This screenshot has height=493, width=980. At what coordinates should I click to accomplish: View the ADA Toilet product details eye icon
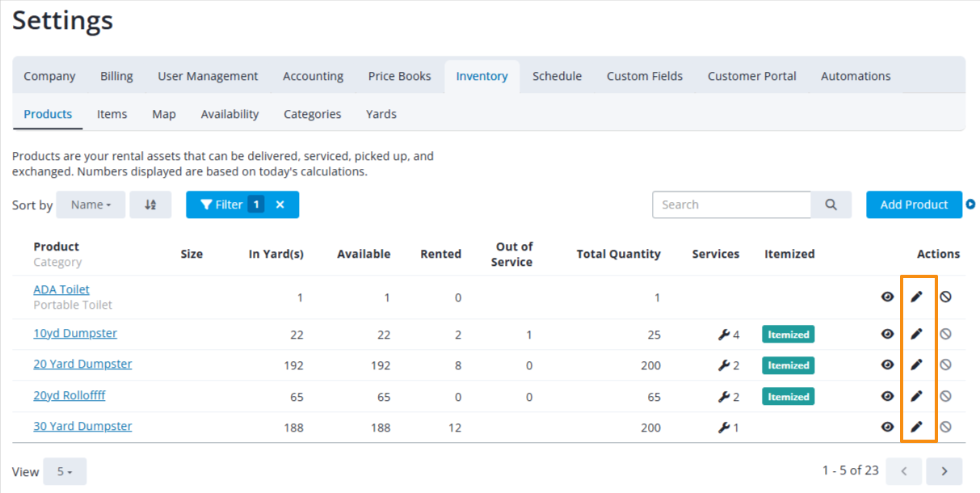click(887, 297)
